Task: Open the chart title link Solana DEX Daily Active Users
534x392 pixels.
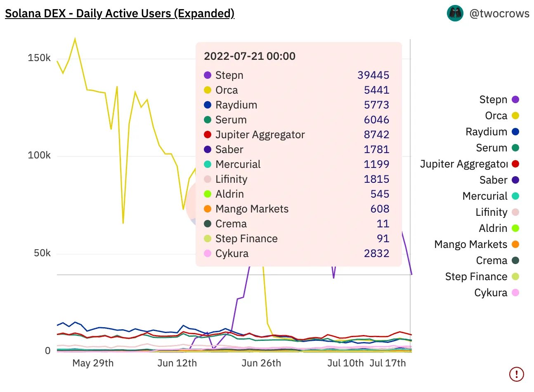Action: [x=120, y=14]
